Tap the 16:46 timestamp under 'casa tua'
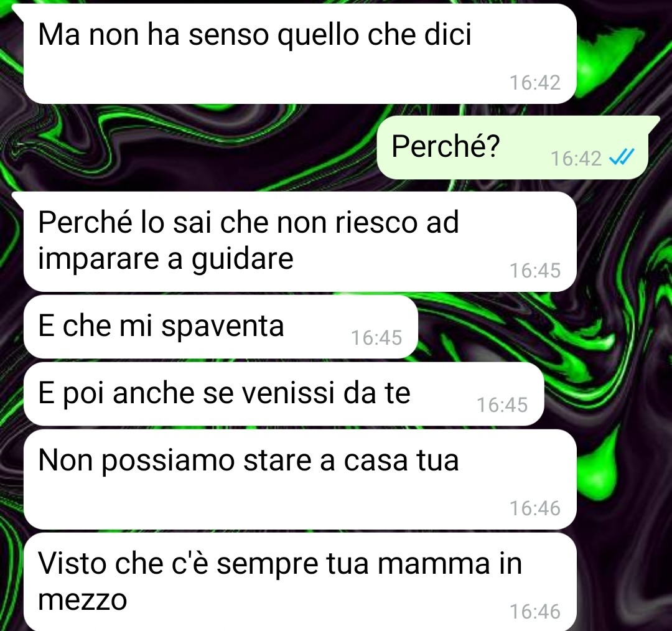 535,508
